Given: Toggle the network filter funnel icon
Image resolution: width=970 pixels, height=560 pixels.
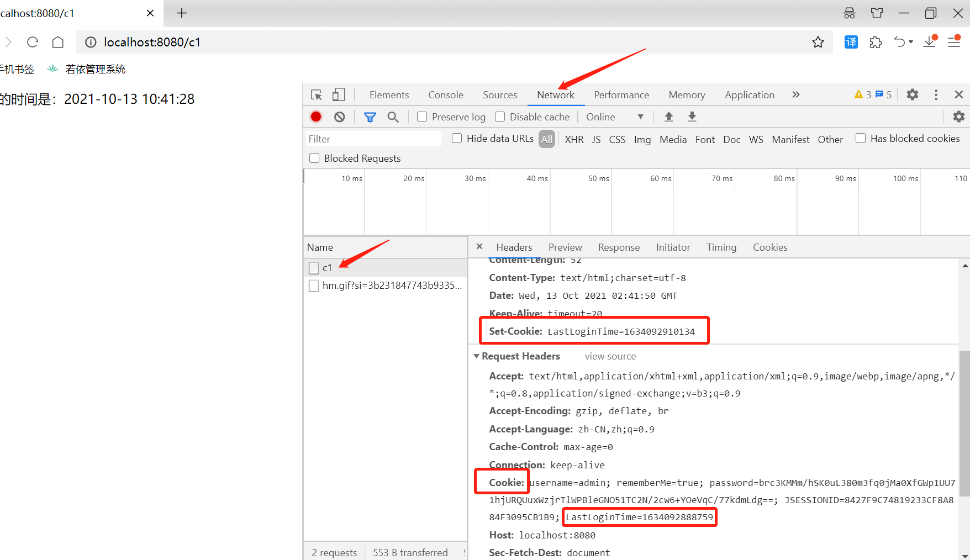Looking at the screenshot, I should [370, 117].
